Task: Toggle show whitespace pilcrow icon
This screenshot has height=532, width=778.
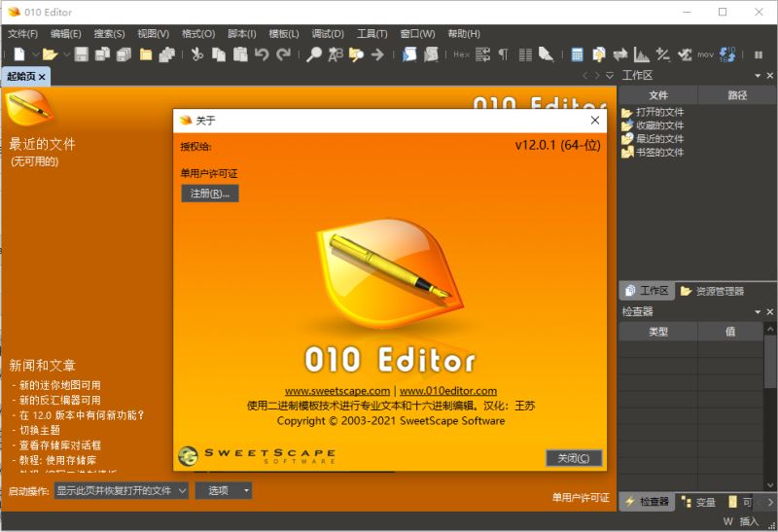Action: (x=504, y=54)
